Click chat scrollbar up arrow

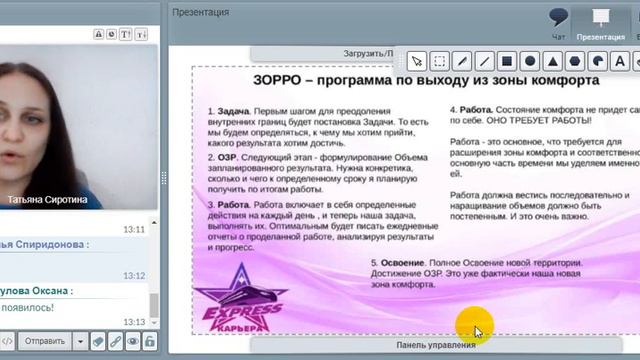coord(154,222)
